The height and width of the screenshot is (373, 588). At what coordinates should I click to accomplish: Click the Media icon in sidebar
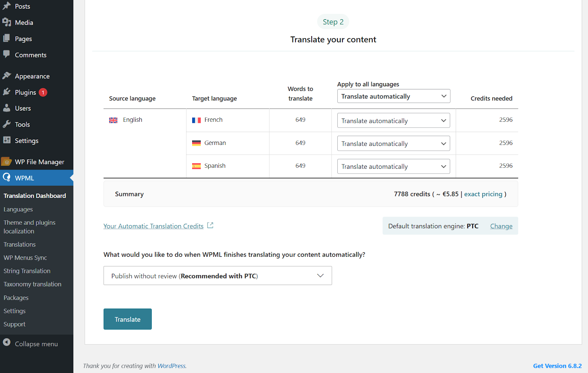7,22
